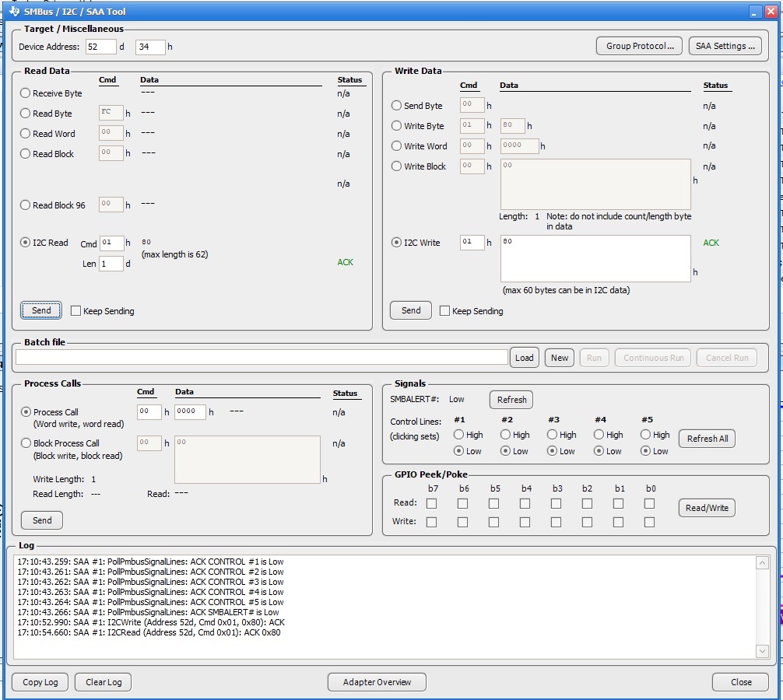Choose the Block Process Call option
Screen dimensions: 783x700
pos(26,443)
